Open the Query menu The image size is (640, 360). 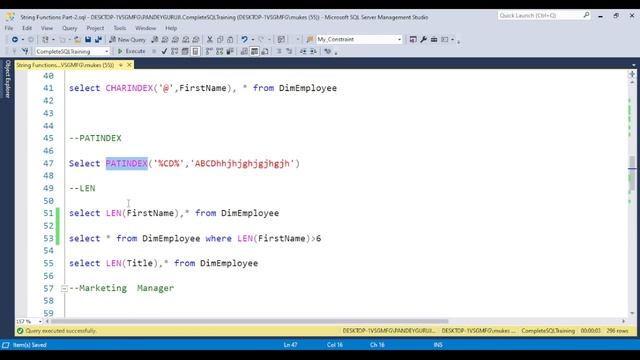pyautogui.click(x=69, y=28)
